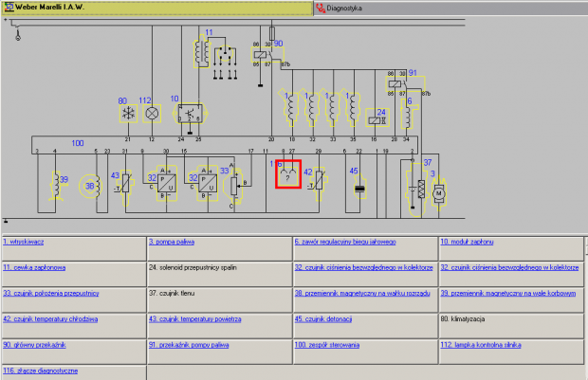Click the ignition coil symbol 11
The height and width of the screenshot is (380, 588).
pyautogui.click(x=201, y=52)
